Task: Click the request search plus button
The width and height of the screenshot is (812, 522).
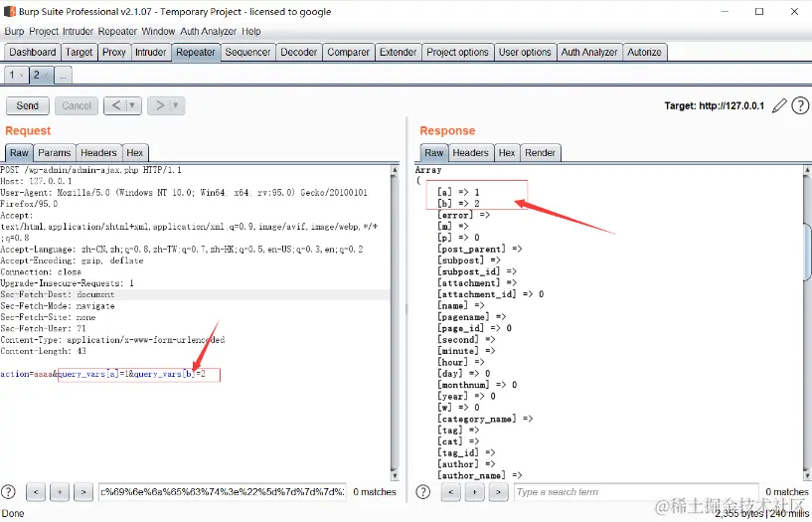Action: pos(60,492)
